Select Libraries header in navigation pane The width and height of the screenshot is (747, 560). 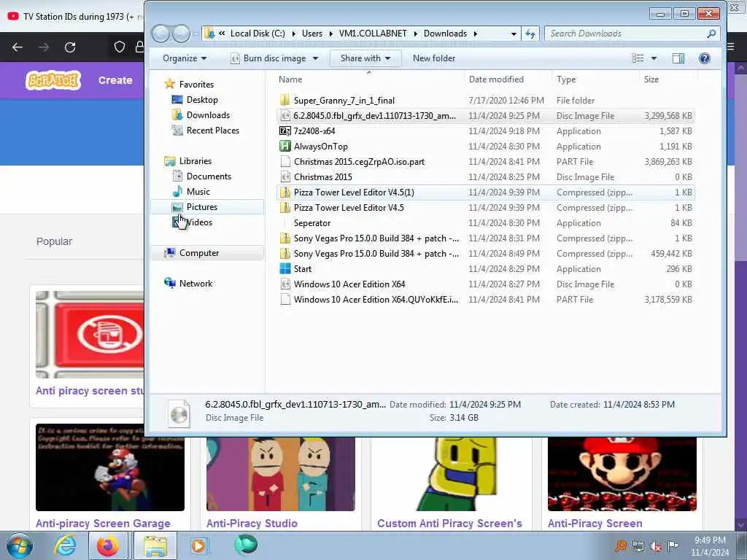click(195, 161)
